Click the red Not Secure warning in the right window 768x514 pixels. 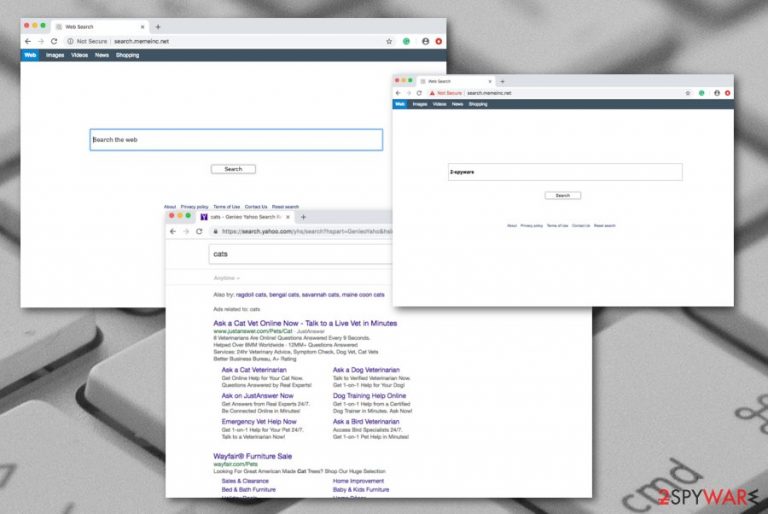pyautogui.click(x=446, y=93)
